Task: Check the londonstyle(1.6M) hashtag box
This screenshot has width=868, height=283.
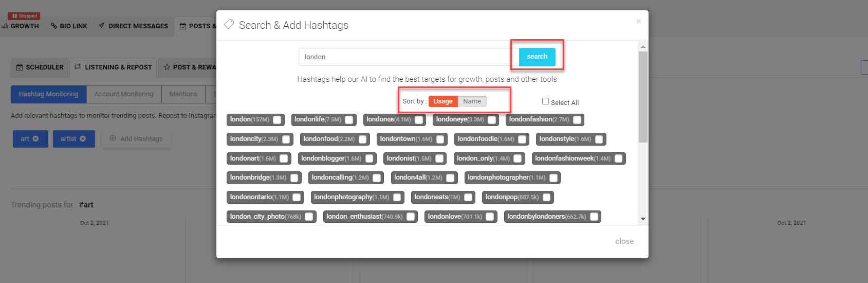Action: (x=599, y=139)
